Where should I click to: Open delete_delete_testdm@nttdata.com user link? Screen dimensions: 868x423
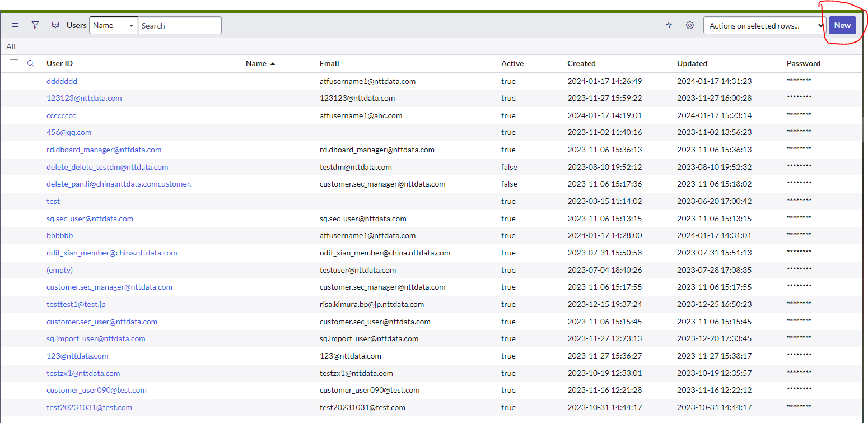tap(107, 167)
